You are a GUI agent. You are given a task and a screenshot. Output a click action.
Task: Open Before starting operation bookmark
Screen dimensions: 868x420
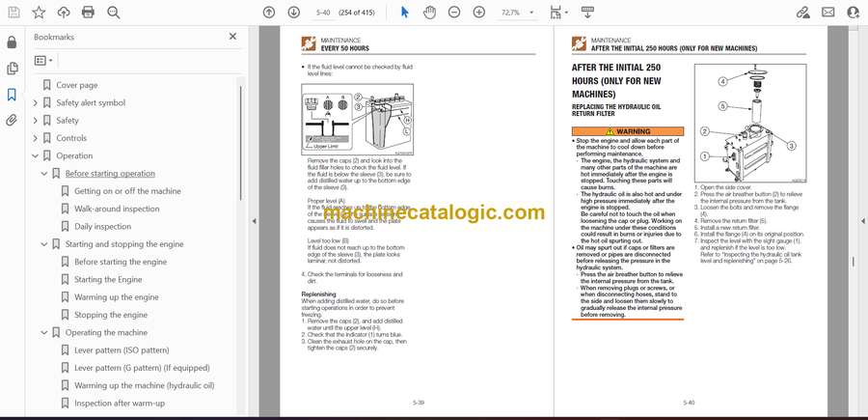click(x=110, y=174)
